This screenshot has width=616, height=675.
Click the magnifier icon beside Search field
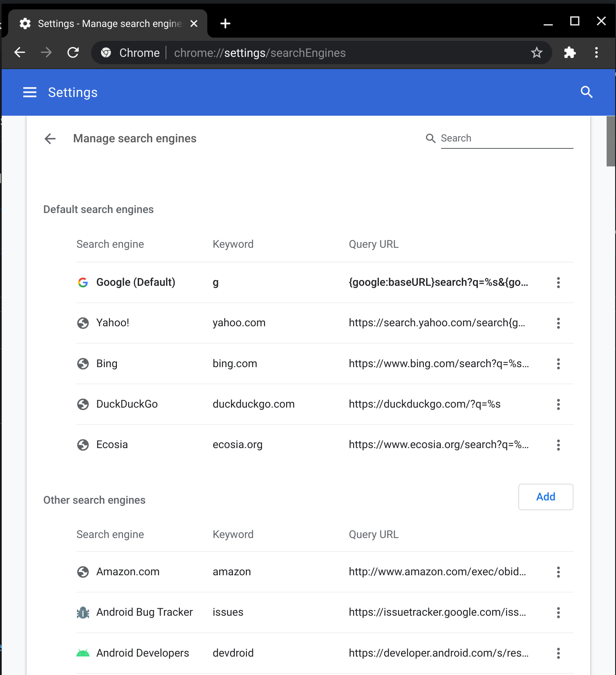coord(430,138)
